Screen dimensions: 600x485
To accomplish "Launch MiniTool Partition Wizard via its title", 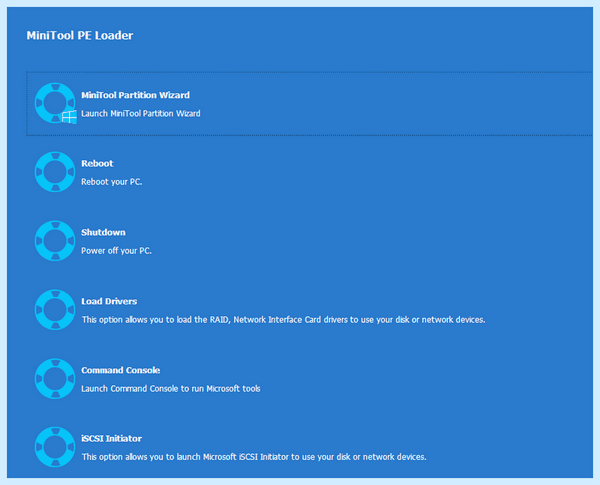I will click(135, 95).
